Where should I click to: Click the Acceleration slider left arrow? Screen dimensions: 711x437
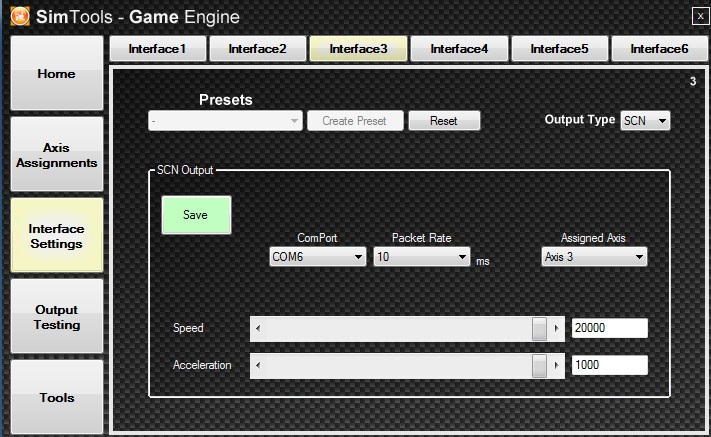click(258, 366)
